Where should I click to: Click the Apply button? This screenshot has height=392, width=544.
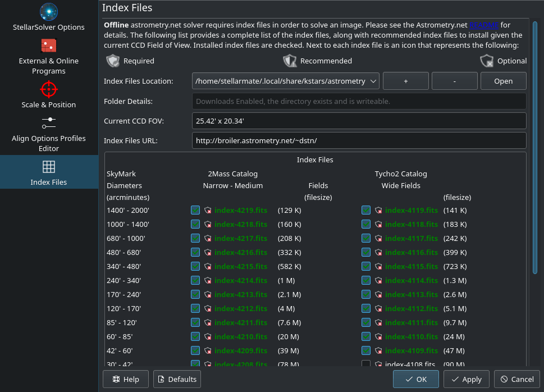click(467, 379)
